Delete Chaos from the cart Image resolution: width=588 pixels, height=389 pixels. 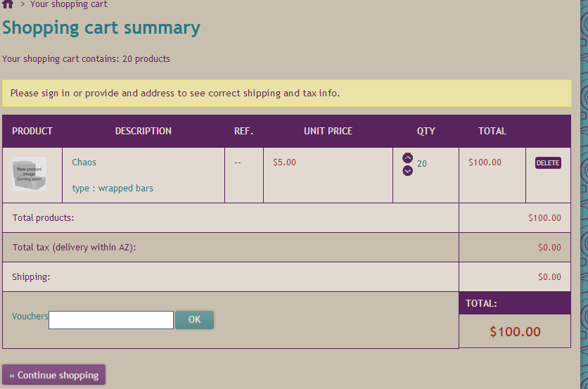click(x=548, y=163)
